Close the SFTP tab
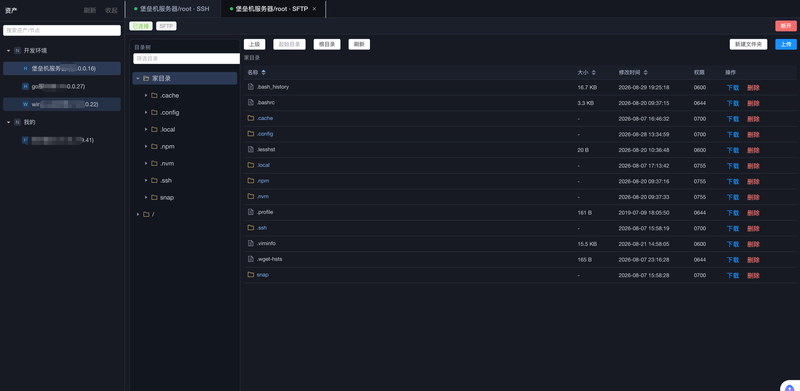This screenshot has height=391, width=800. tap(314, 9)
